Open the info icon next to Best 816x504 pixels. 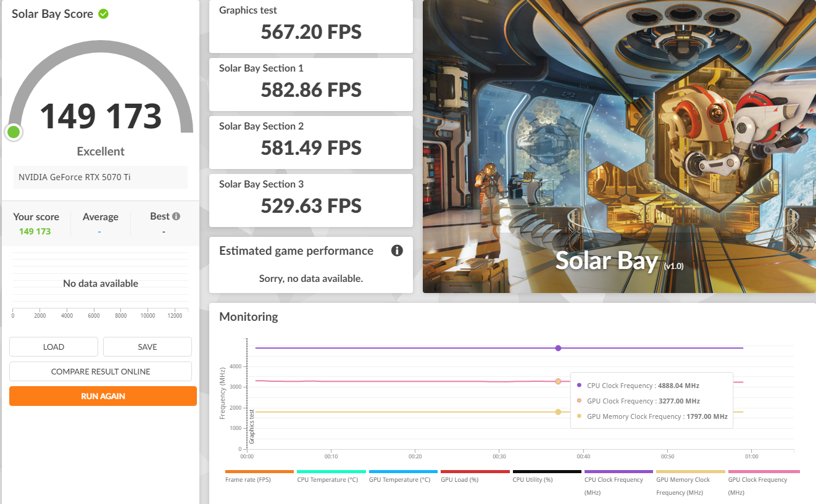(x=177, y=217)
